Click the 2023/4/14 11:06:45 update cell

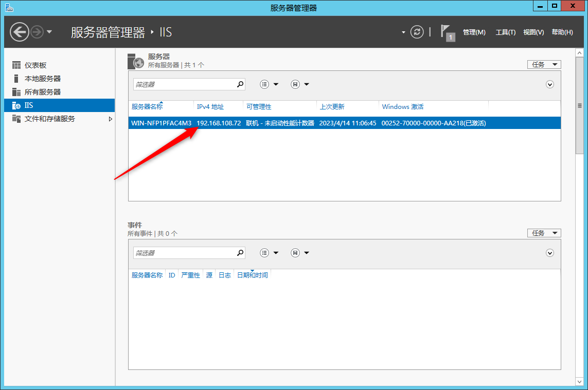(x=348, y=123)
